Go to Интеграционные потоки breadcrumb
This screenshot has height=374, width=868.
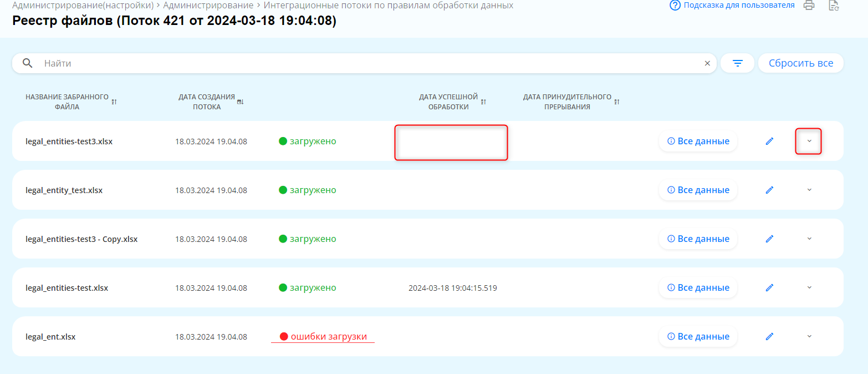(x=388, y=6)
